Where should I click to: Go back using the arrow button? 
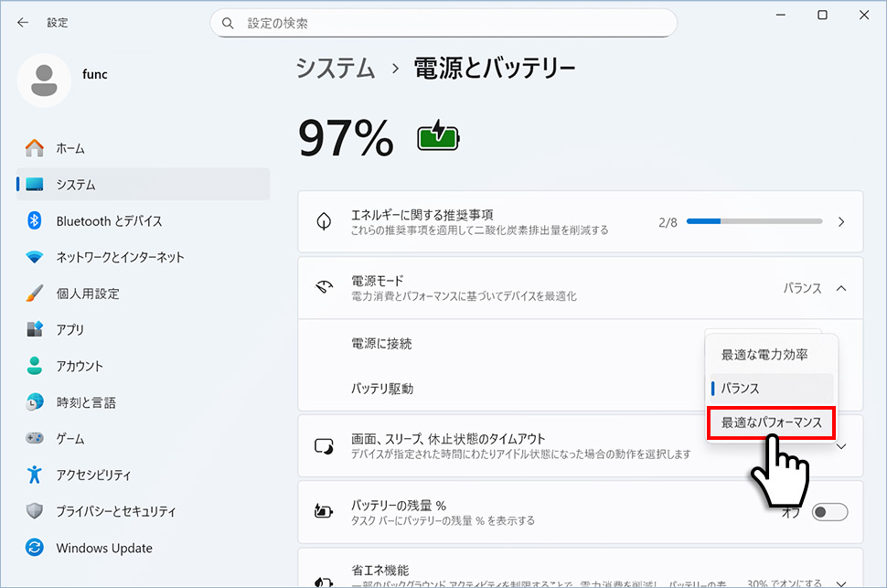pyautogui.click(x=22, y=22)
